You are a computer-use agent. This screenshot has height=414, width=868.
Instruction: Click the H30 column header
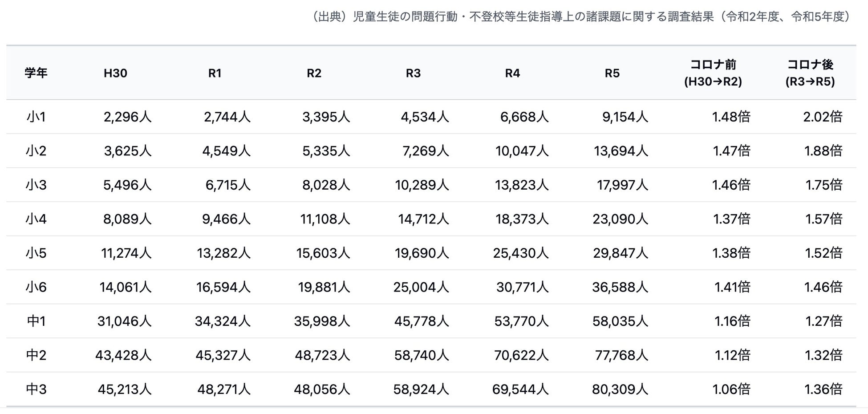coord(115,73)
